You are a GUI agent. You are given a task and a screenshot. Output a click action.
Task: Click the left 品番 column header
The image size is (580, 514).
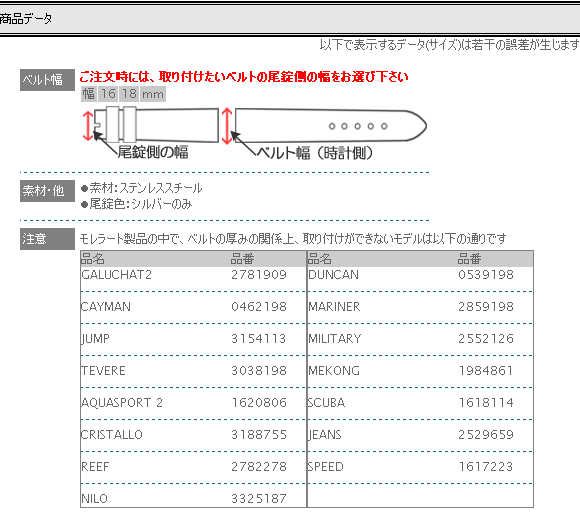click(243, 258)
